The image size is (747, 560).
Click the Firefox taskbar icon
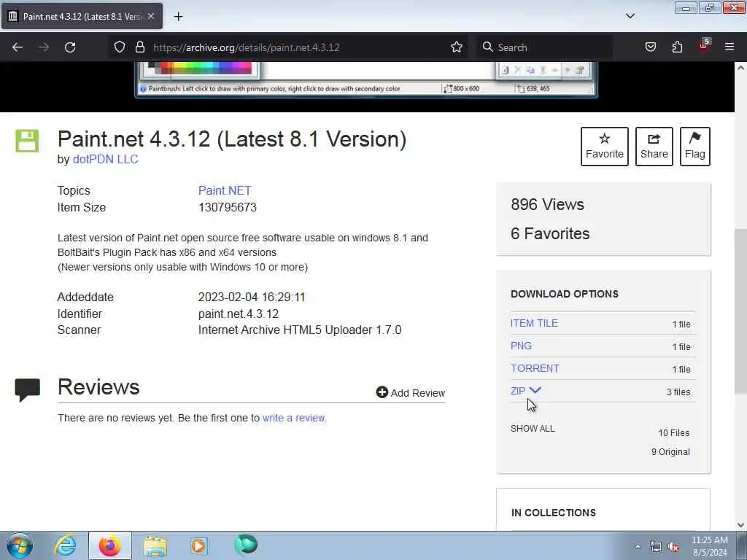click(x=109, y=545)
